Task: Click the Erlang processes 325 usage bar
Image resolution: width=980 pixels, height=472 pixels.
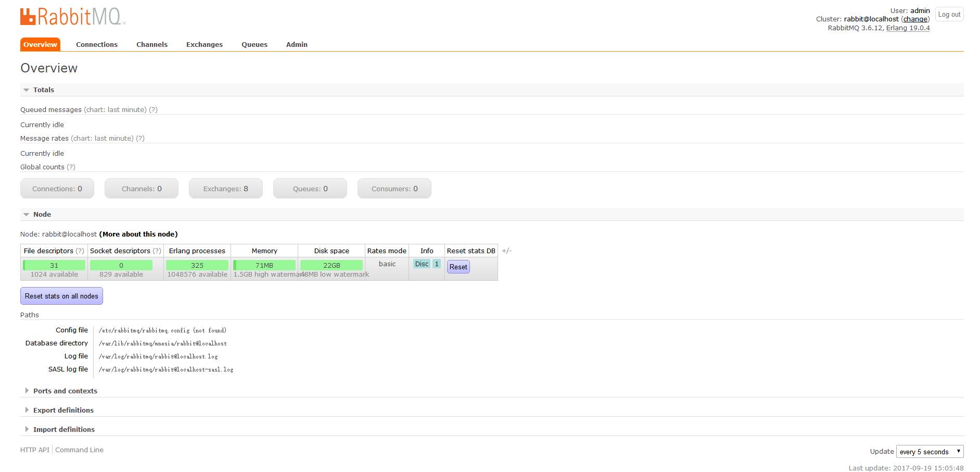Action: point(197,265)
